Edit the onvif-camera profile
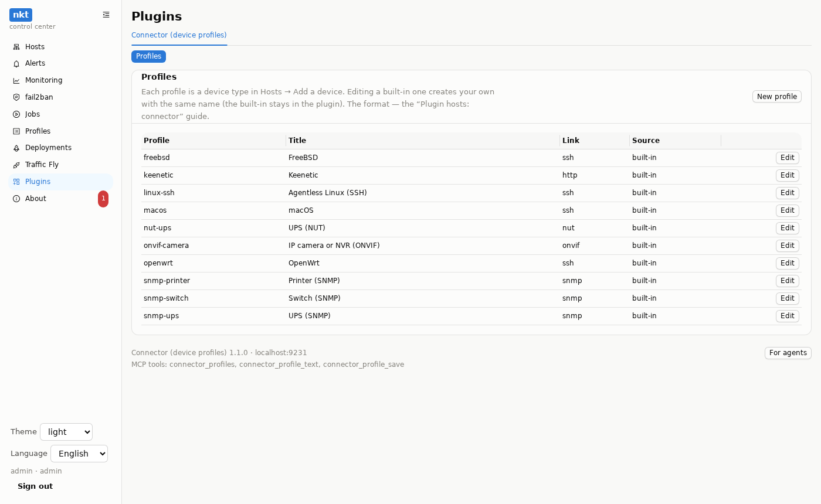The height and width of the screenshot is (504, 821). [788, 246]
